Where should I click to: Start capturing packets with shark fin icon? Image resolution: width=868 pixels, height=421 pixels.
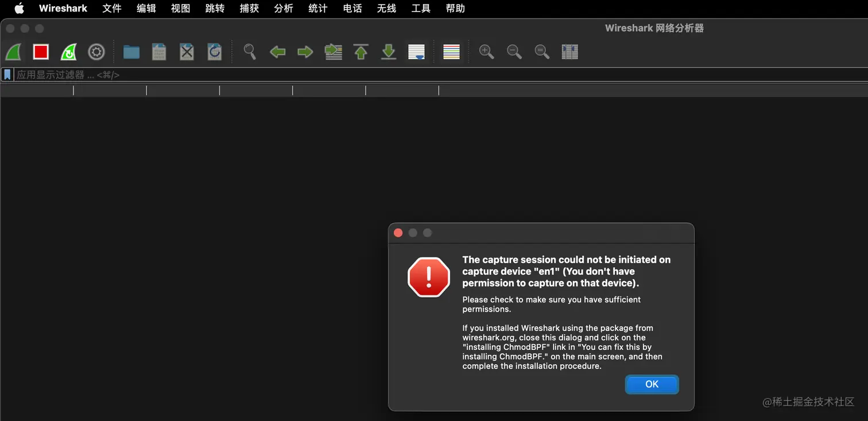13,52
